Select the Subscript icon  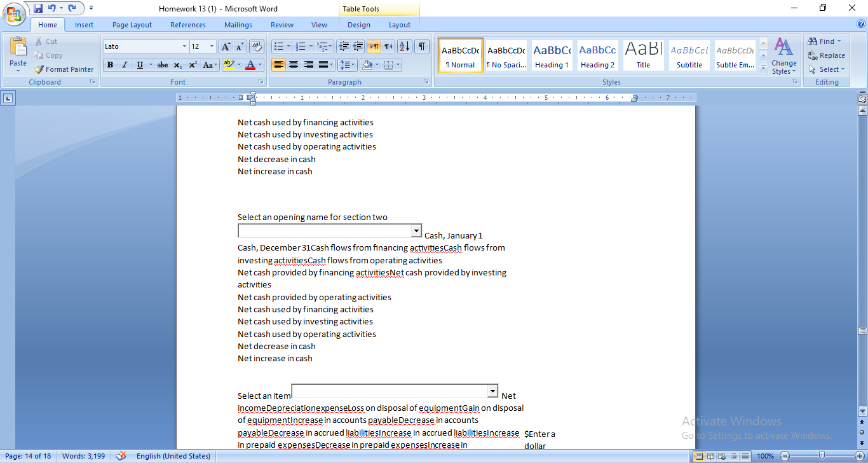pyautogui.click(x=177, y=65)
